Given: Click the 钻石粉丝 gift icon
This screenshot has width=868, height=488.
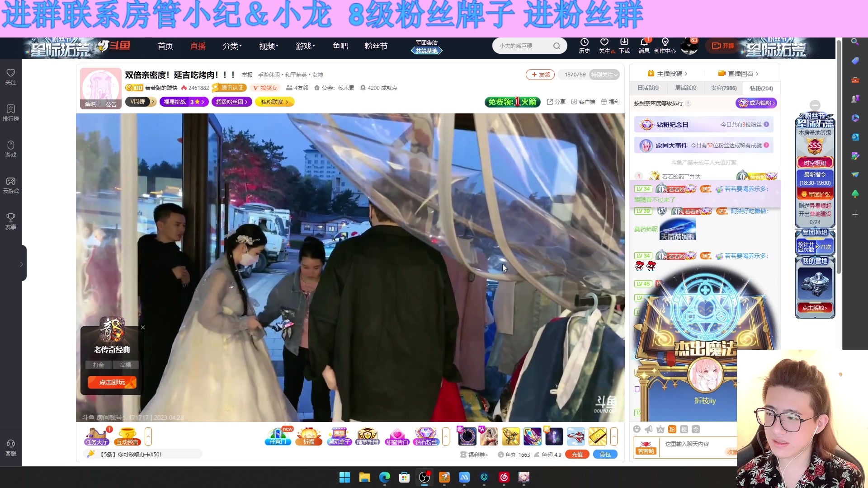Looking at the screenshot, I should (x=425, y=436).
